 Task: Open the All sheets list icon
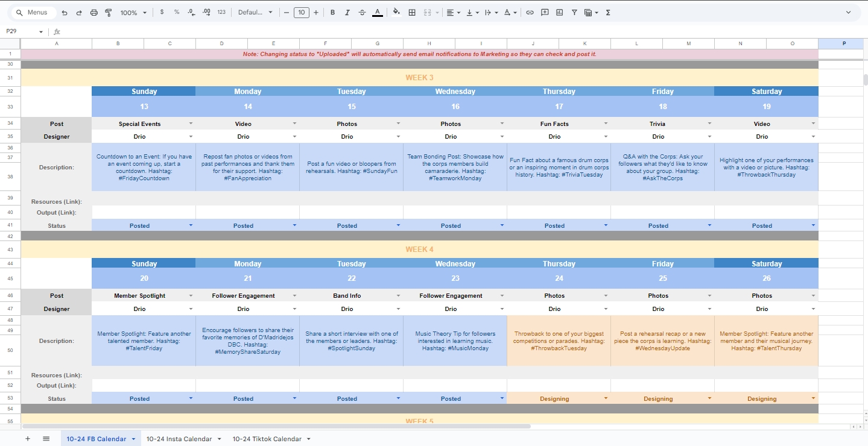46,439
